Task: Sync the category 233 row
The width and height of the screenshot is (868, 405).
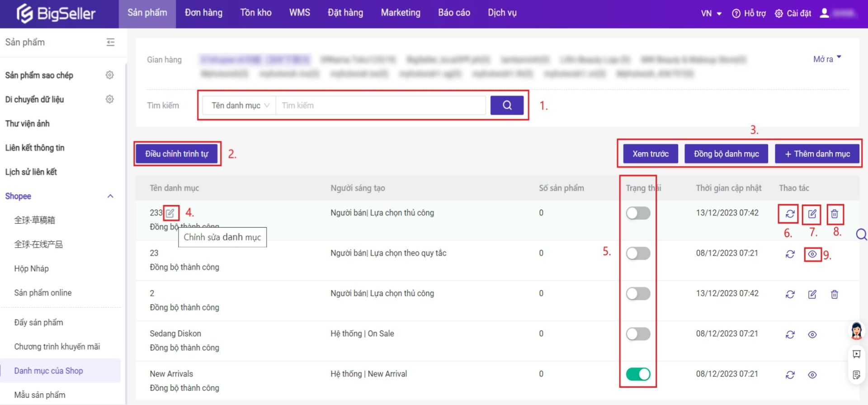Action: point(790,214)
